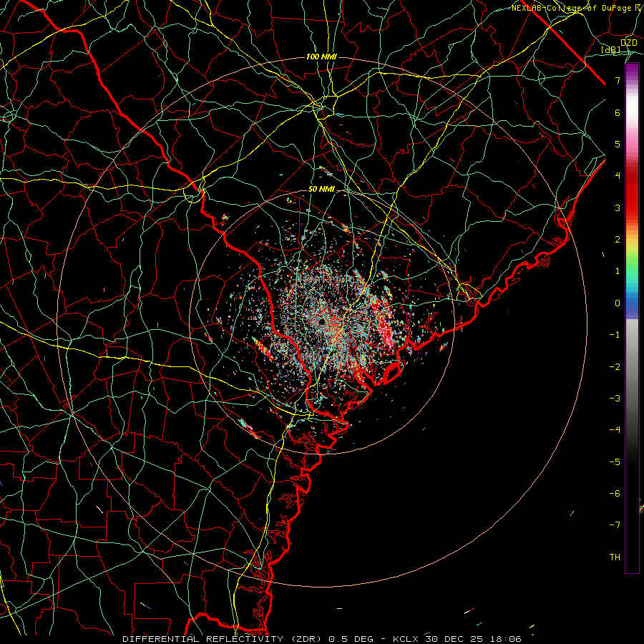Click the 50 NMI range ring label
This screenshot has width=644, height=644.
(321, 190)
